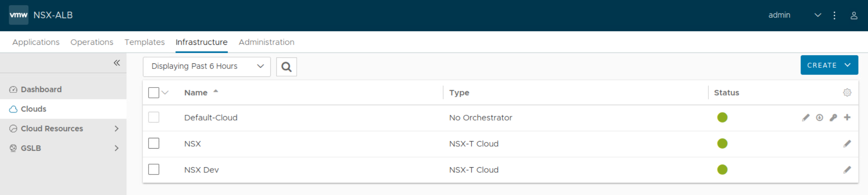Click the edit pencil icon for Default-Cloud

point(805,118)
